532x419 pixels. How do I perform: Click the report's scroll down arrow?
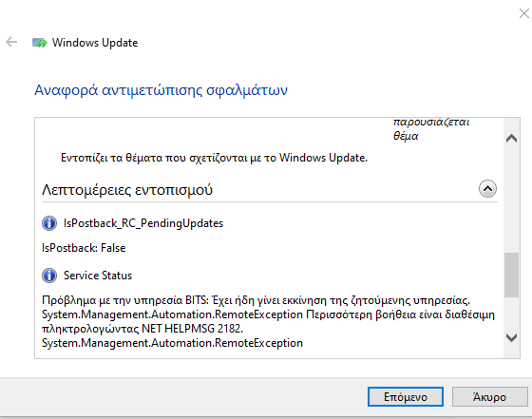(511, 337)
